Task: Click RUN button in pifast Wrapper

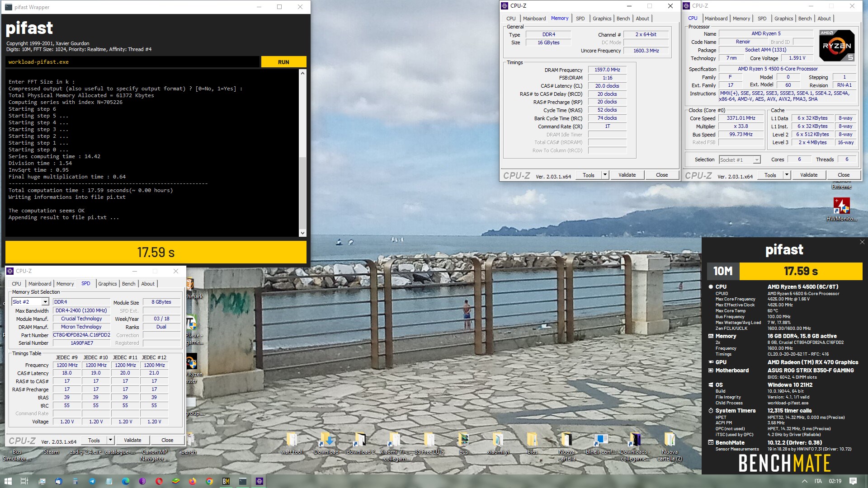Action: [x=283, y=62]
